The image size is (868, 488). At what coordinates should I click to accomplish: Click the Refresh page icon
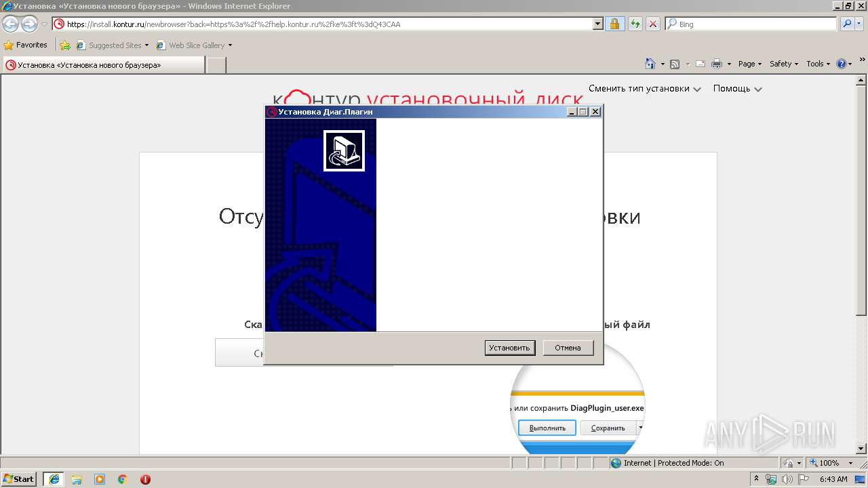point(635,24)
